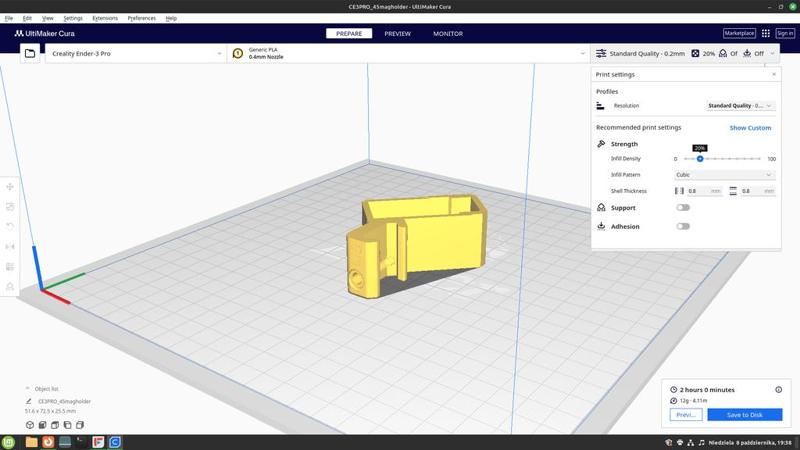Enable the Support toggle
The height and width of the screenshot is (450, 800).
(683, 208)
